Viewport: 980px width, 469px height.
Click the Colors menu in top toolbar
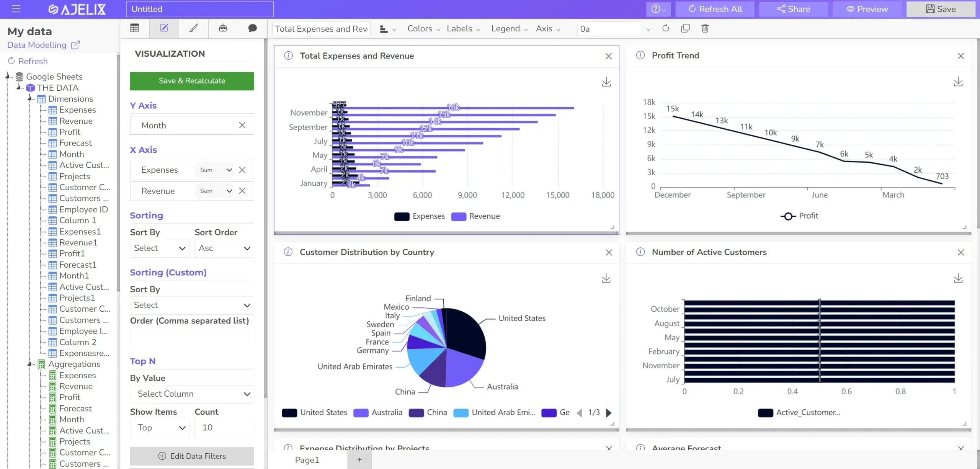(422, 29)
